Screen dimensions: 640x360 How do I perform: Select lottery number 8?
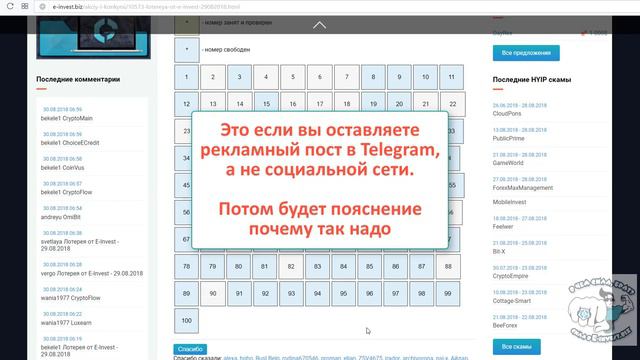373,77
